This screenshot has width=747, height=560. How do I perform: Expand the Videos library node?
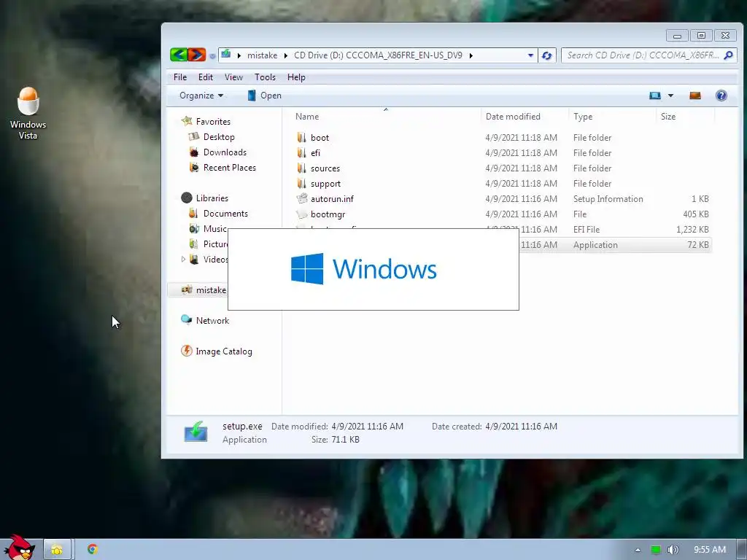(x=183, y=259)
